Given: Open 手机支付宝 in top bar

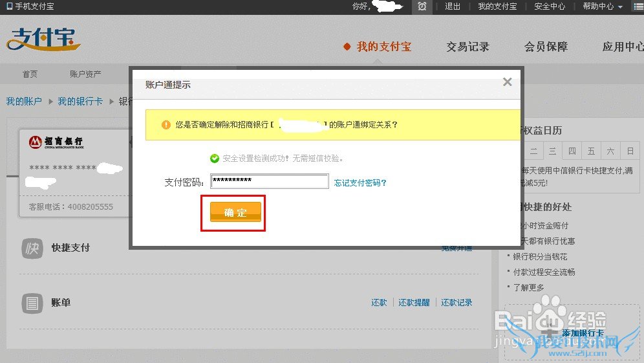Looking at the screenshot, I should click(x=30, y=6).
